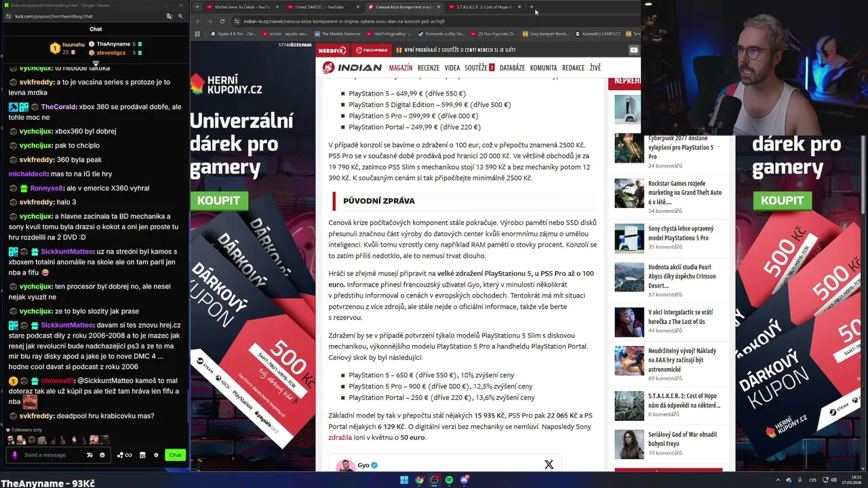The width and height of the screenshot is (868, 488).
Task: Open the RECENZE menu item
Action: coord(429,68)
